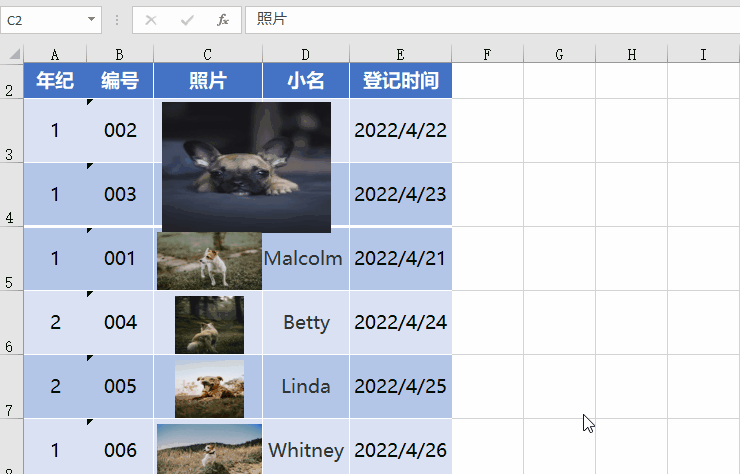
Task: Click the cell with number 002
Action: (120, 131)
